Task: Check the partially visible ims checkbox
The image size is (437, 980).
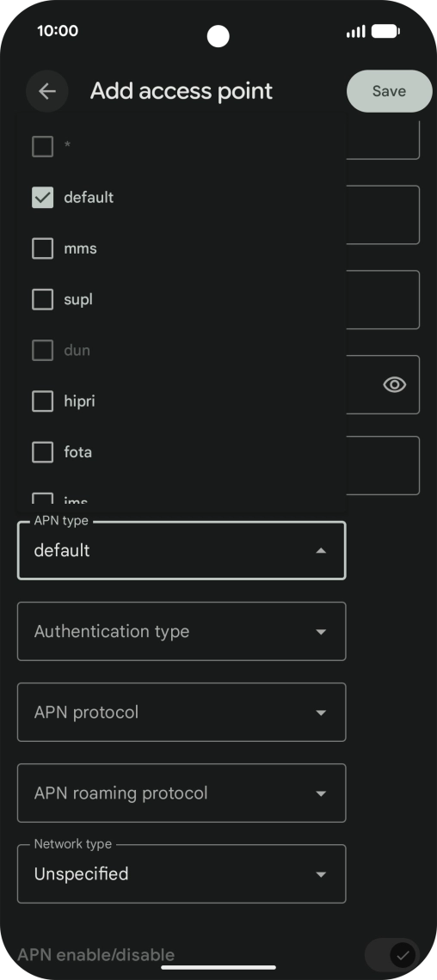Action: 42,499
